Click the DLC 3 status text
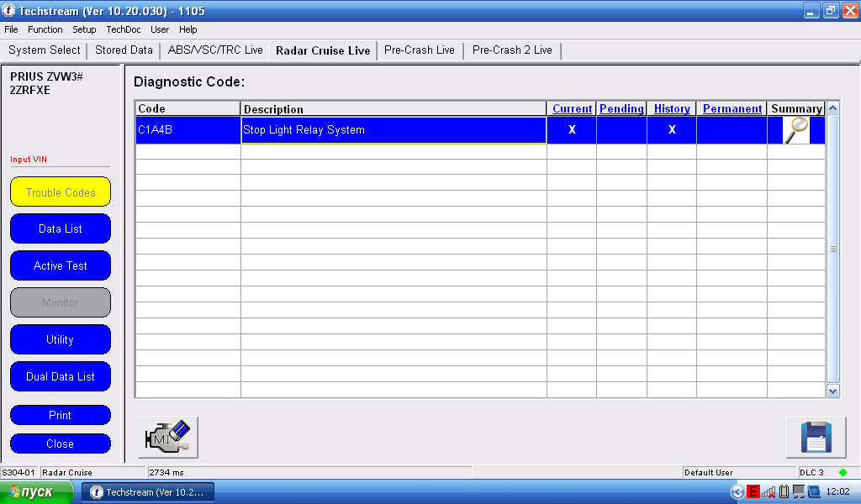Screen dimensions: 861x504 pos(811,472)
